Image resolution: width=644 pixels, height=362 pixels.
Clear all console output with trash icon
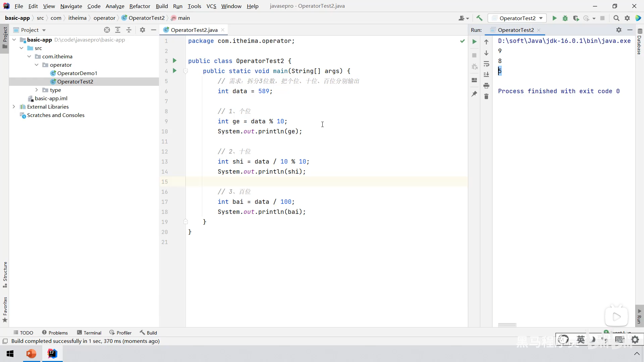click(486, 97)
